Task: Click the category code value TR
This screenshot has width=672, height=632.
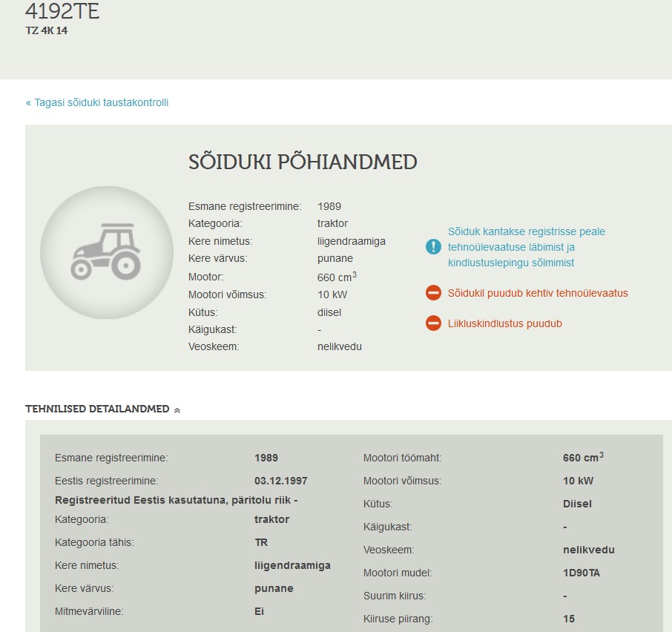Action: click(261, 542)
